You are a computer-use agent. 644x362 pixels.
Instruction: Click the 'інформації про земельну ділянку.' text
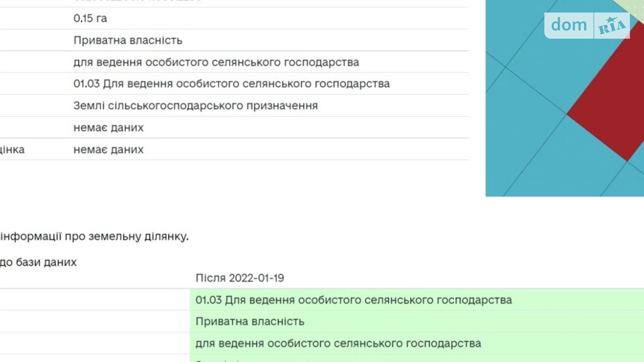pyautogui.click(x=94, y=236)
